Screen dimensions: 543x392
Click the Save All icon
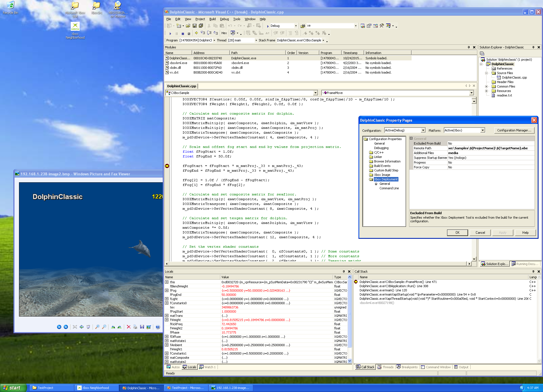(x=201, y=26)
